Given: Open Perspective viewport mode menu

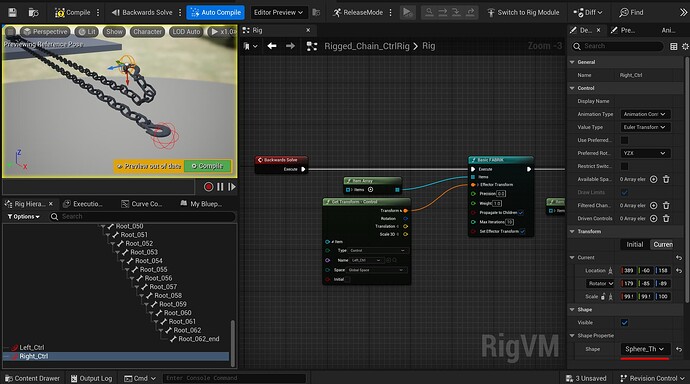Looking at the screenshot, I should pos(46,32).
